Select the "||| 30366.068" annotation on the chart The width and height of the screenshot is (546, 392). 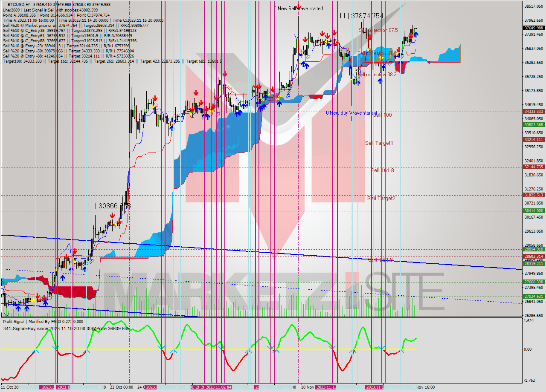(x=109, y=206)
